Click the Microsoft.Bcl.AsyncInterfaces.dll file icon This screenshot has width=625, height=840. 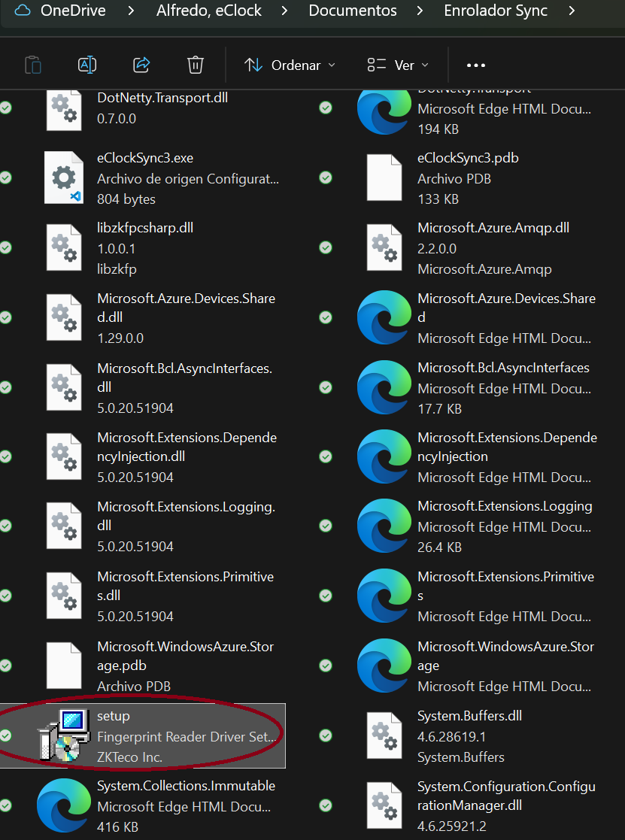point(64,387)
